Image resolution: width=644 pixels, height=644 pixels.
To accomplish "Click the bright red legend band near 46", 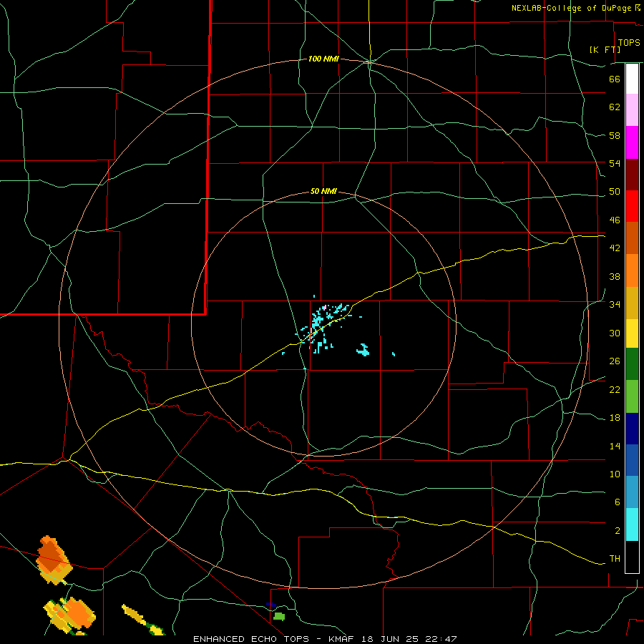I will pyautogui.click(x=632, y=206).
